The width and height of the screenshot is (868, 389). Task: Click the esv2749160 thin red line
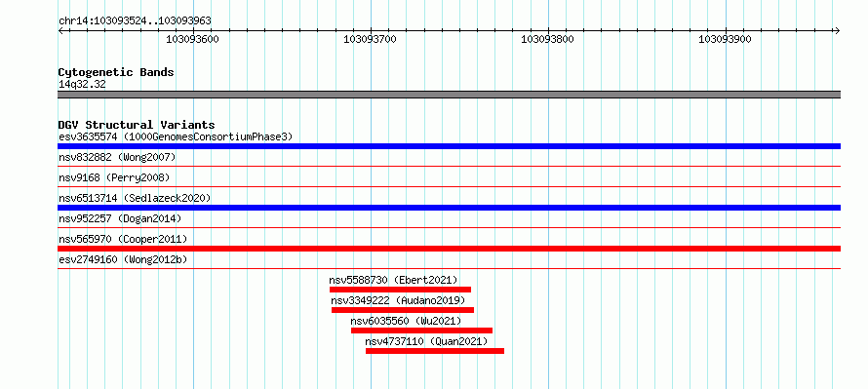click(x=449, y=268)
